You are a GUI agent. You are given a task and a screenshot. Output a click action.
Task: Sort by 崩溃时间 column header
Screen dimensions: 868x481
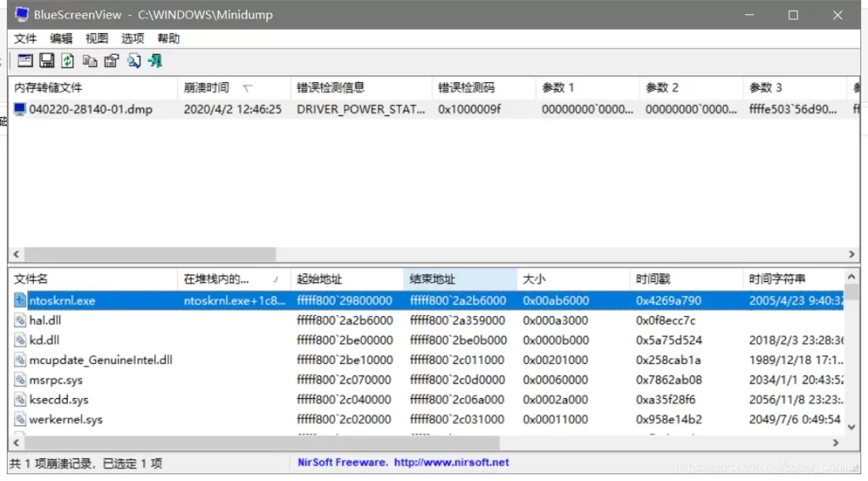(234, 87)
